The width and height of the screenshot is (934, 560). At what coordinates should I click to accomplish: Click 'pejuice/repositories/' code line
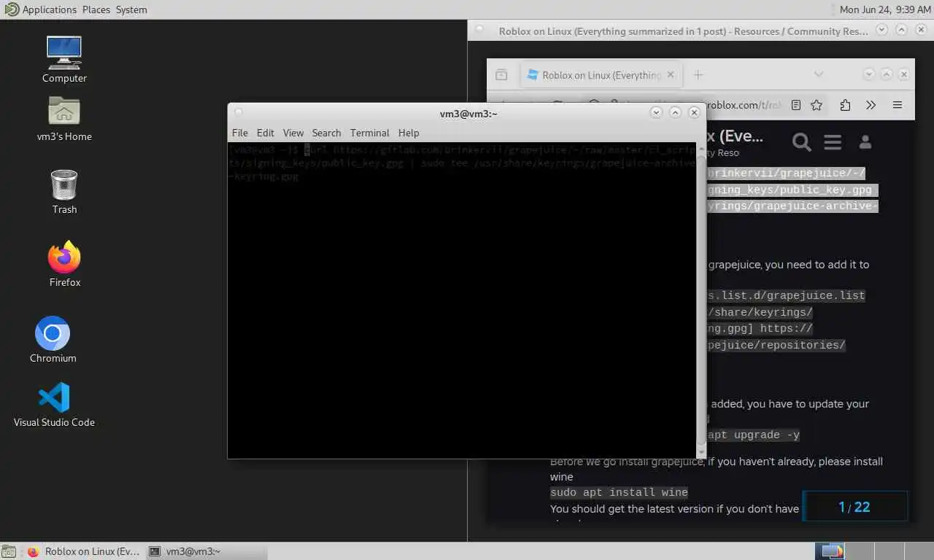click(776, 345)
